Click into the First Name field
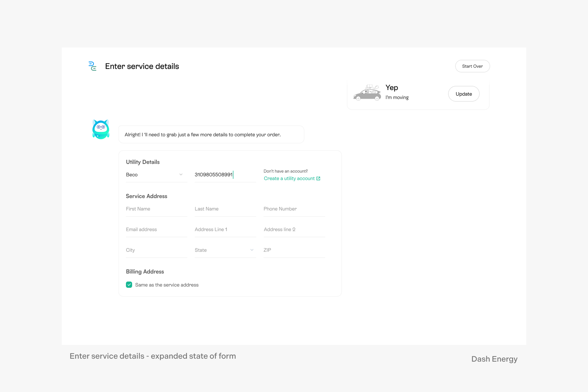588x392 pixels. tap(156, 209)
